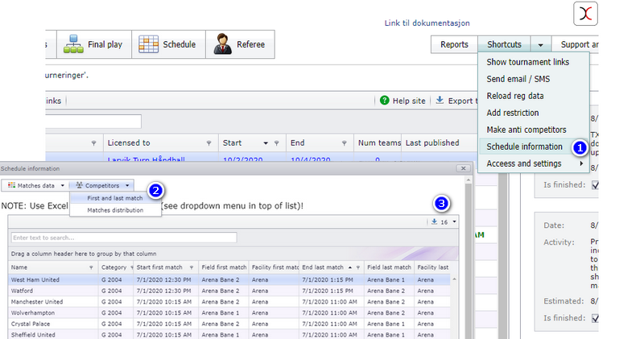The width and height of the screenshot is (644, 339).
Task: Expand Access and settings submenu arrow
Action: (x=581, y=163)
